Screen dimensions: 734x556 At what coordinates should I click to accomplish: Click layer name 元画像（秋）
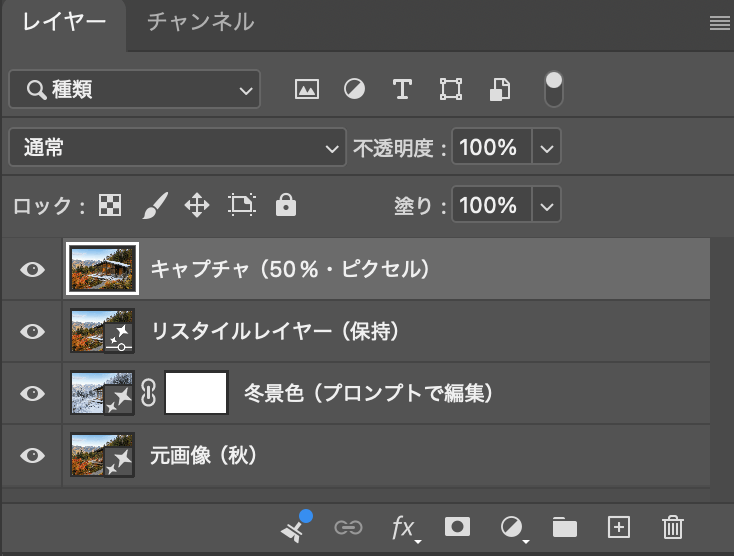[204, 455]
